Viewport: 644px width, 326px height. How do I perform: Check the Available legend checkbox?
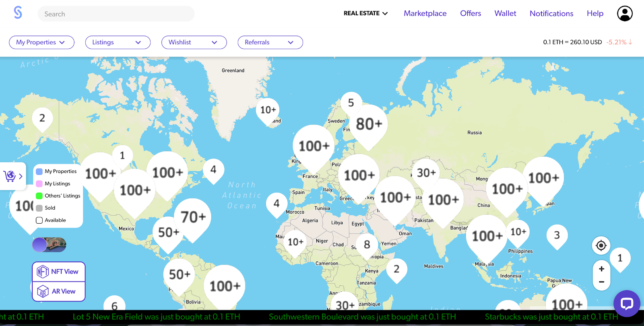coord(39,220)
